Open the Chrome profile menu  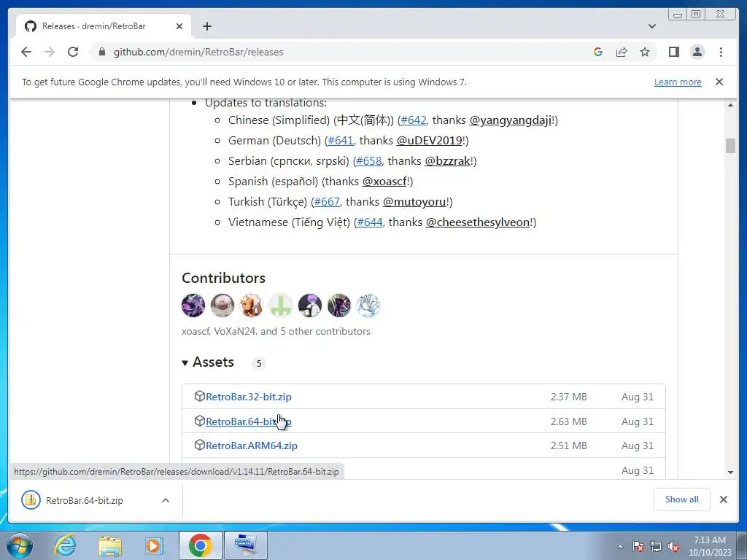point(697,52)
